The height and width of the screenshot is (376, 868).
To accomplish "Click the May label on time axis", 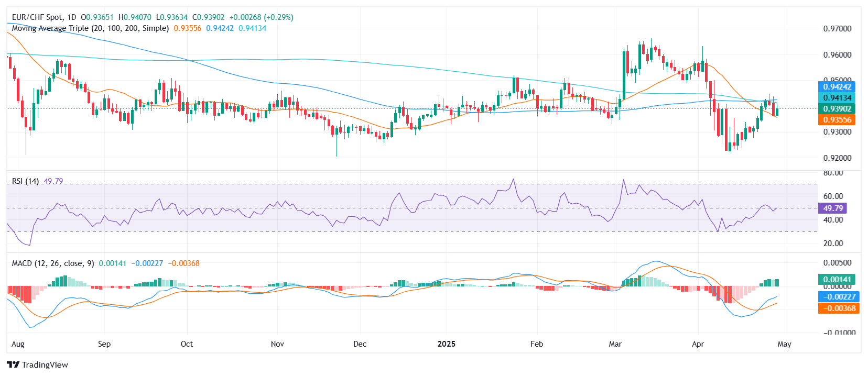I will (x=784, y=344).
